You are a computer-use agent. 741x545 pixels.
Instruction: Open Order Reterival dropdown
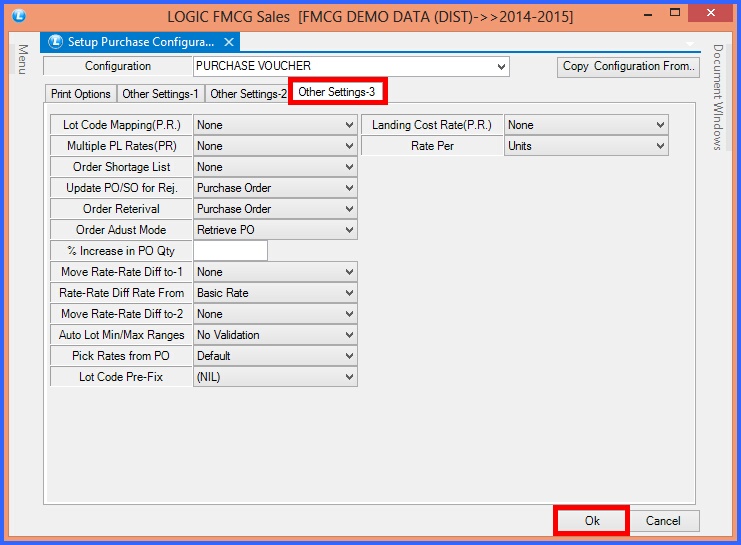click(x=275, y=208)
